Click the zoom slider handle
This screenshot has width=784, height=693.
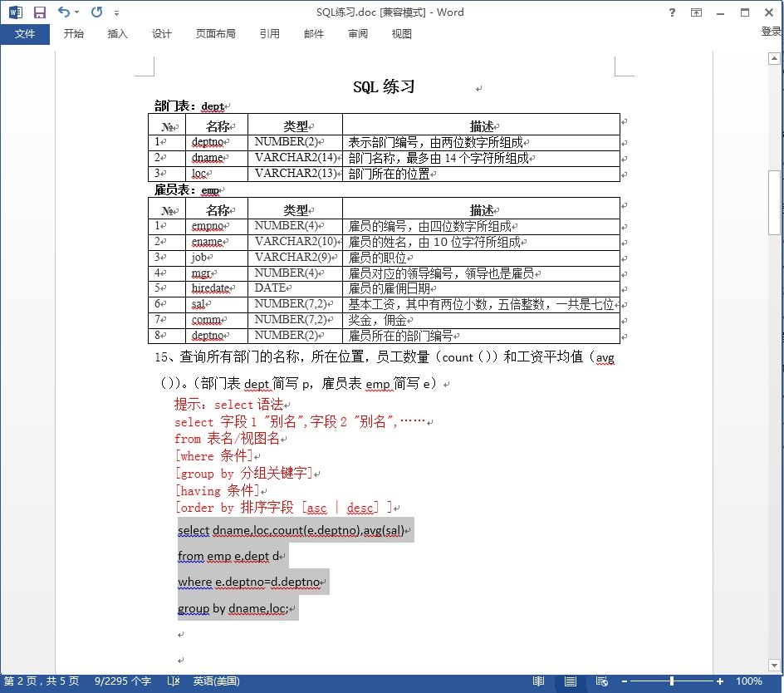[672, 681]
